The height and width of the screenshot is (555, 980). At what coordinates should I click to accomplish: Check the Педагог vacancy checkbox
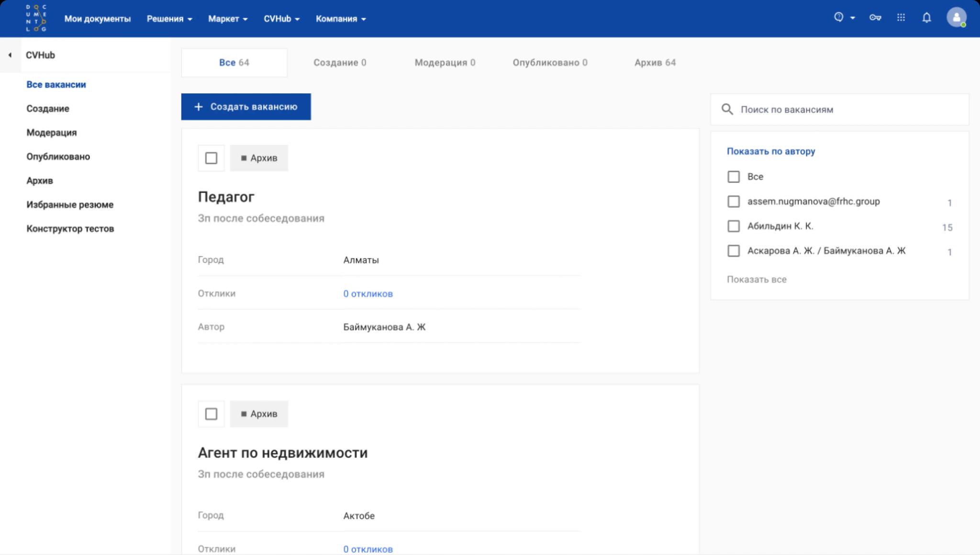click(x=211, y=158)
